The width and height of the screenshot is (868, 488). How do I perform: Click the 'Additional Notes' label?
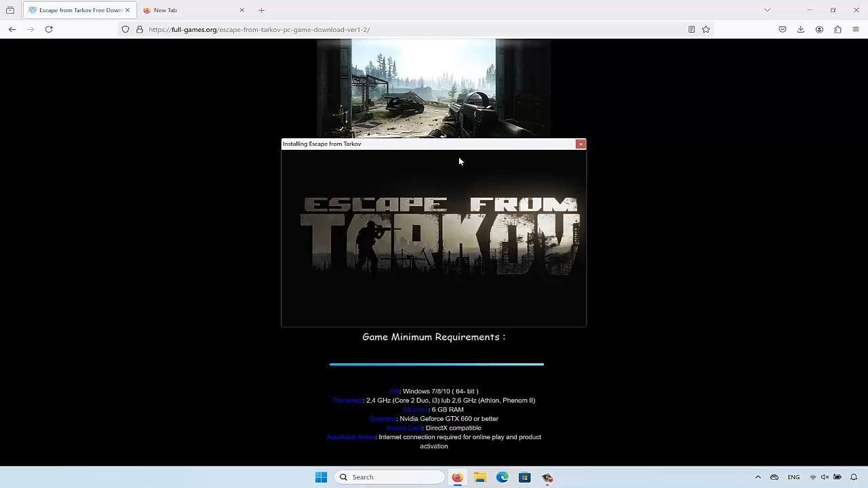coord(351,437)
